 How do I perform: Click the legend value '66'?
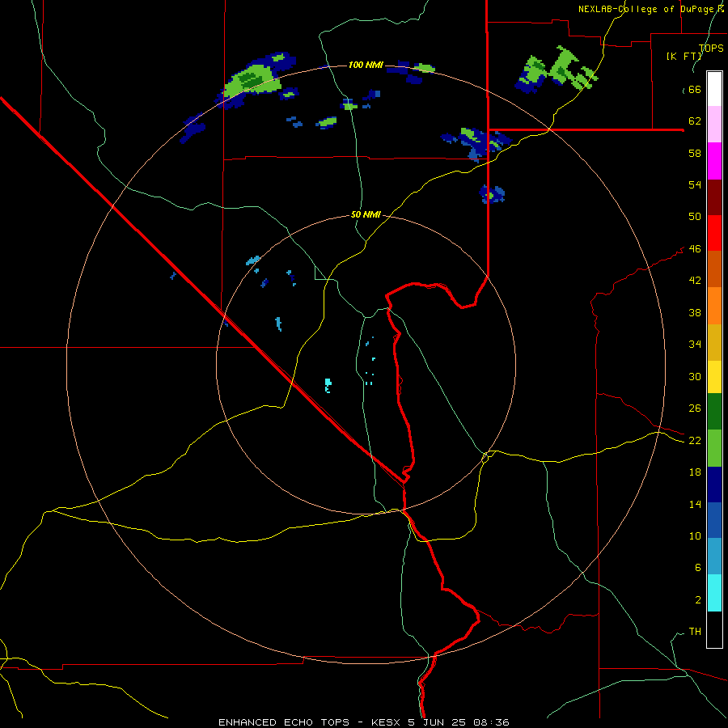tap(695, 90)
